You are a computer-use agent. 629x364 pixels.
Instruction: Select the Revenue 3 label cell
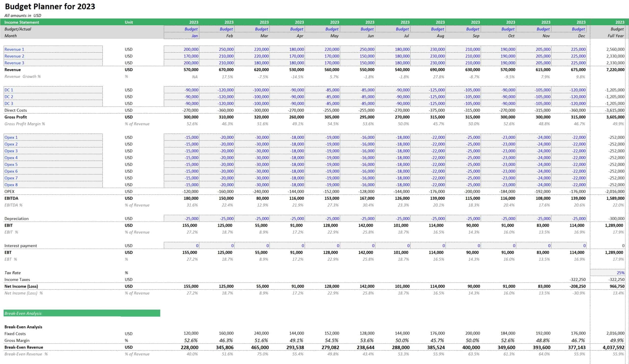(53, 63)
